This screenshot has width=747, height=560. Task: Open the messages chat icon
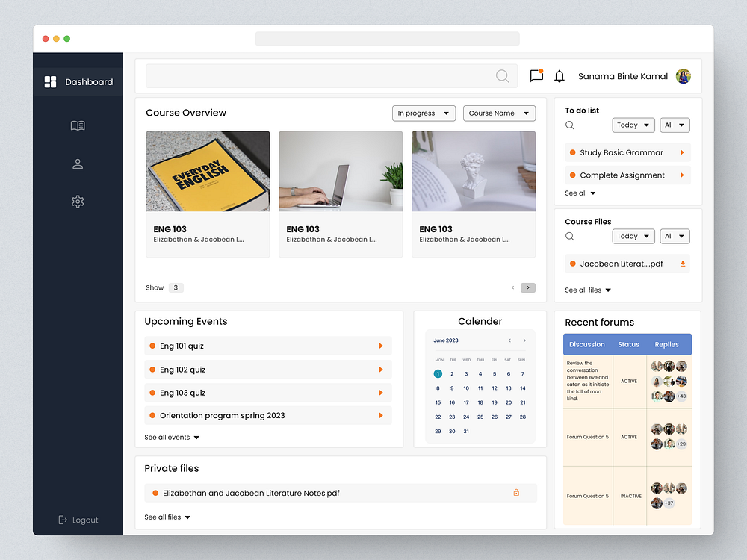tap(536, 75)
